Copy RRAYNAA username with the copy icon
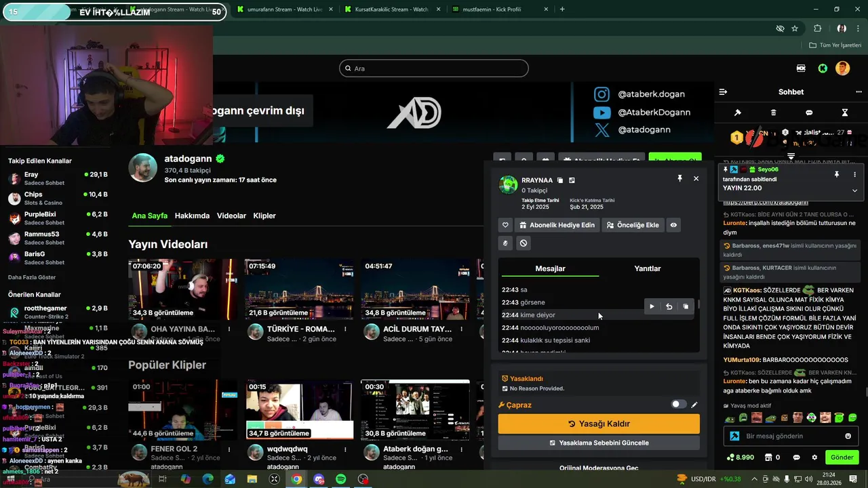 click(560, 180)
